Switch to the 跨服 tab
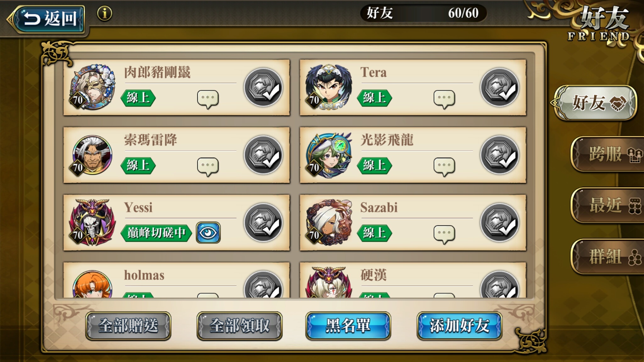Screen dimensions: 644x362 [607, 154]
